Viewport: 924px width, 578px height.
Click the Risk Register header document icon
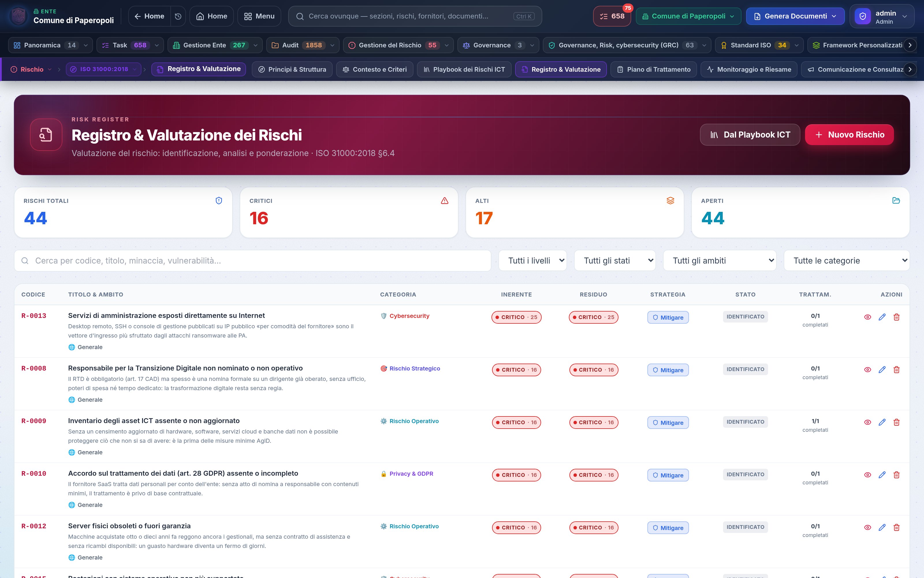(x=46, y=135)
